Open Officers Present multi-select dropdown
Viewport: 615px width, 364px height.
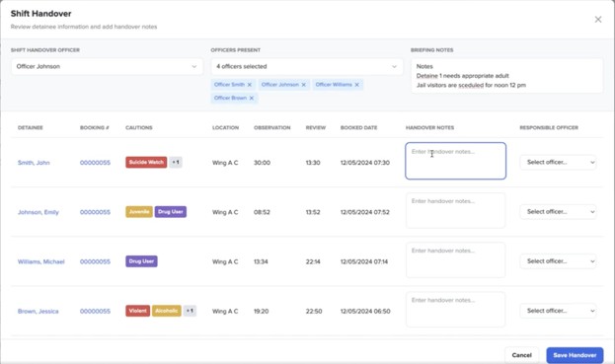click(307, 67)
